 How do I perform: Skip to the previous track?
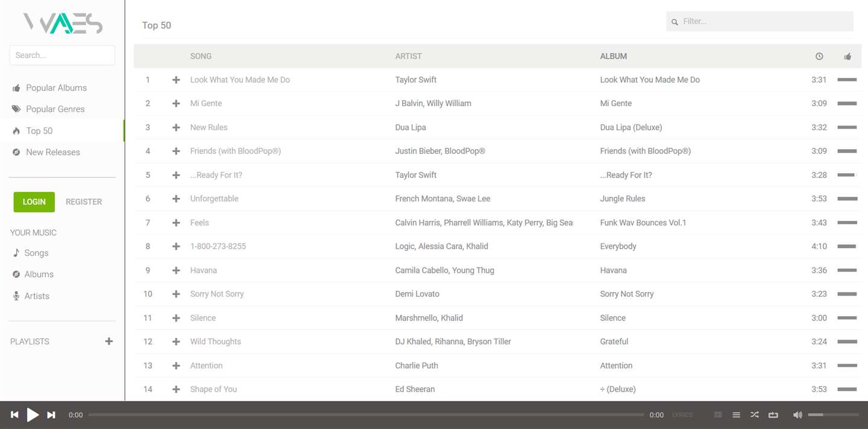[x=14, y=415]
